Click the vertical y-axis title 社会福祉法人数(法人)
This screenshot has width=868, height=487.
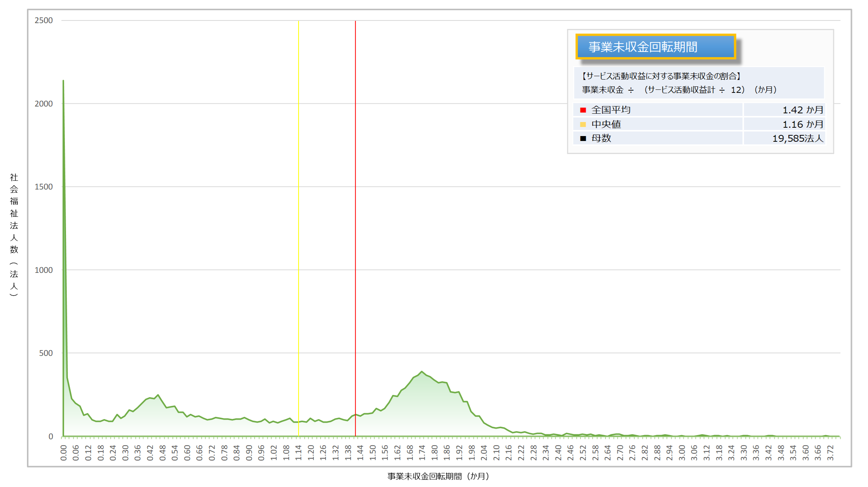(x=14, y=235)
